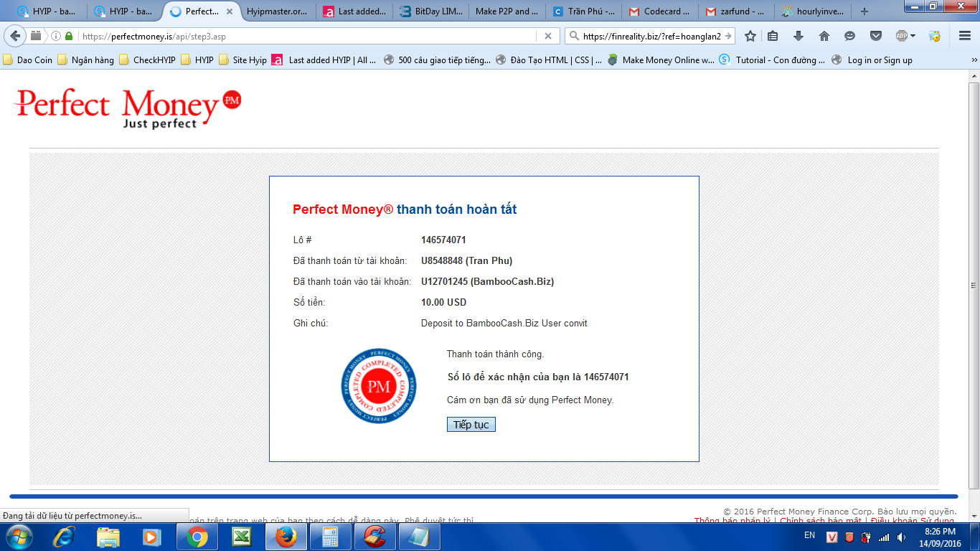Switch to the Trần Phú tab
Viewport: 980px width, 551px height.
[584, 11]
